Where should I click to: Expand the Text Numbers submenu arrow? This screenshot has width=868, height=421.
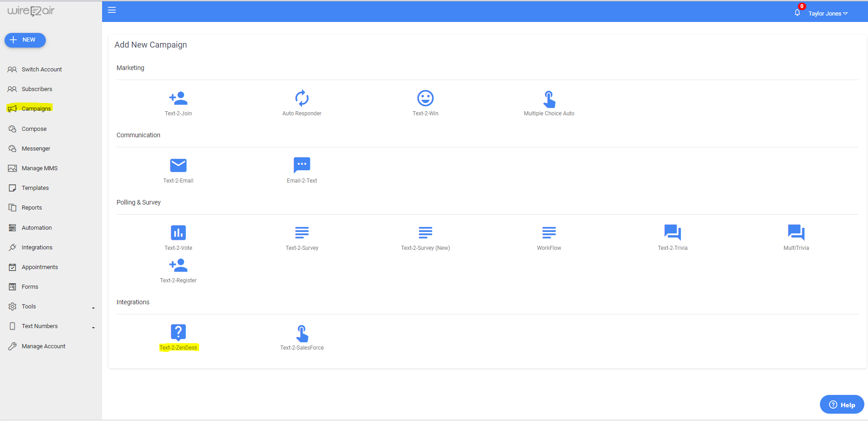coord(93,328)
